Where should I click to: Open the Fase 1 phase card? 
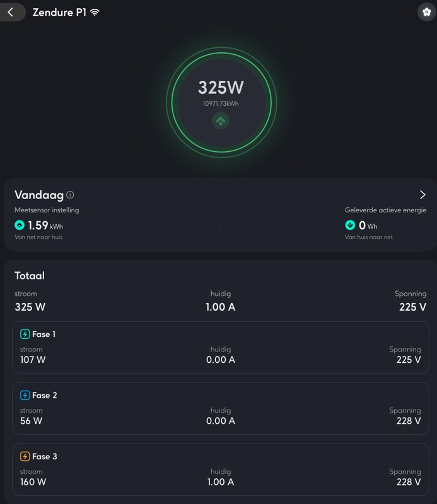click(x=220, y=347)
